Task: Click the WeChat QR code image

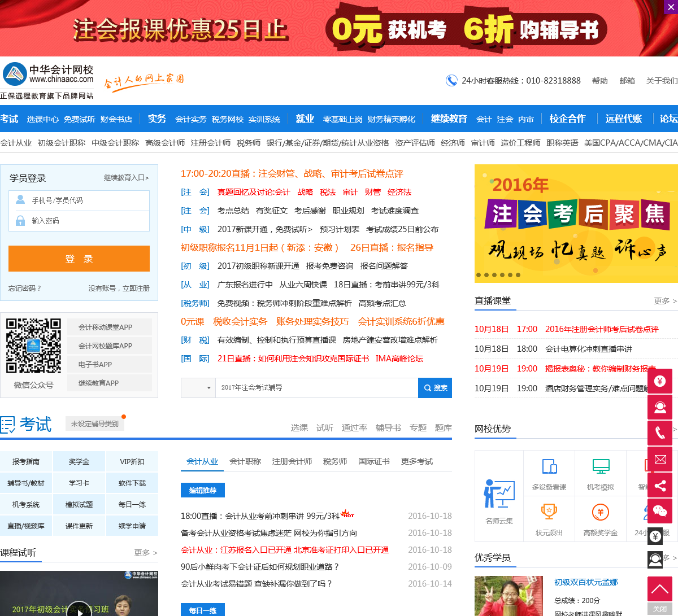Action: [33, 346]
